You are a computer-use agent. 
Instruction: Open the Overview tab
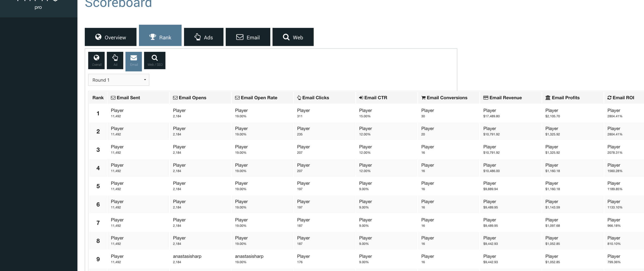(111, 37)
